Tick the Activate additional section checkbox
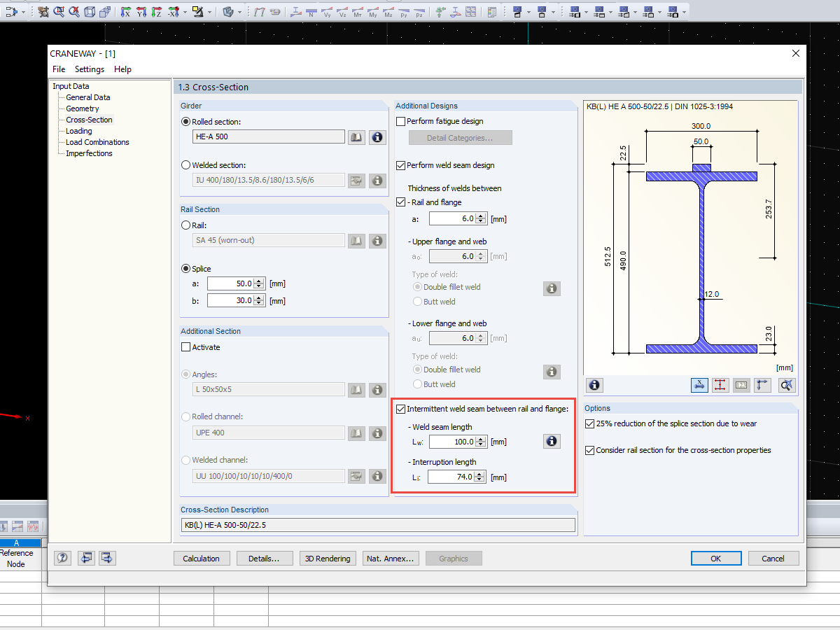Viewport: 840px width, 630px height. 185,347
